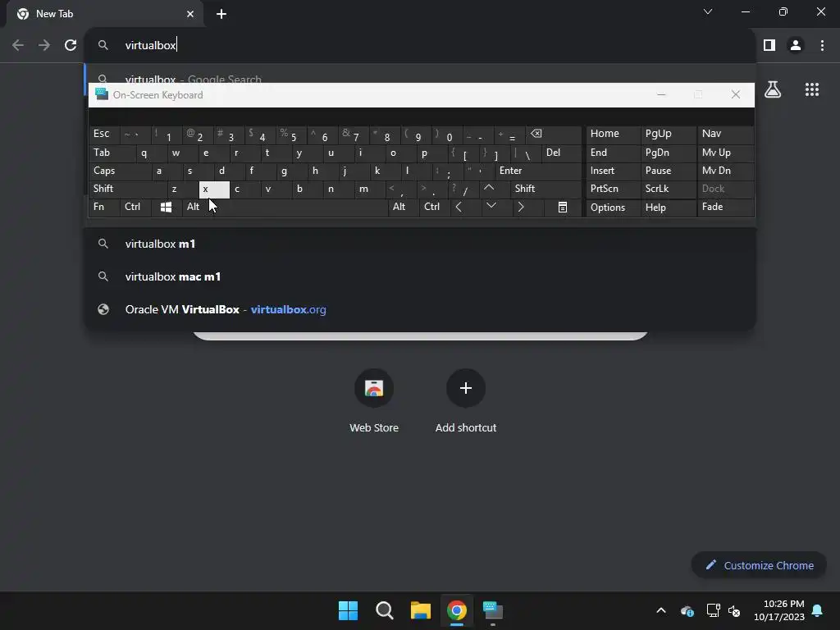Click the Enter key on keyboard
The width and height of the screenshot is (840, 630).
click(x=538, y=171)
